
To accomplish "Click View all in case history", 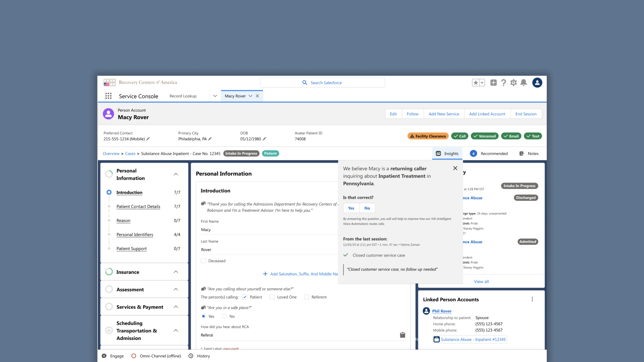I will coord(481,282).
